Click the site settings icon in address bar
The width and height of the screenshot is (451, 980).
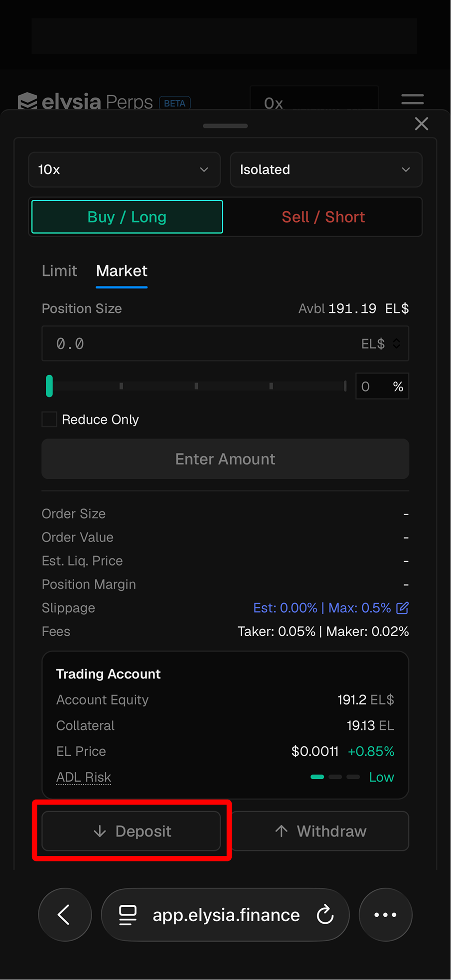point(128,915)
